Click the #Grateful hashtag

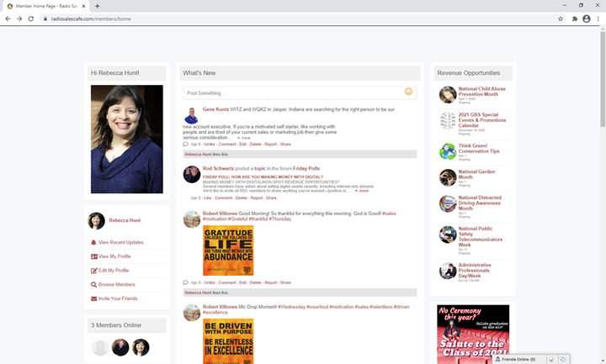click(x=237, y=219)
